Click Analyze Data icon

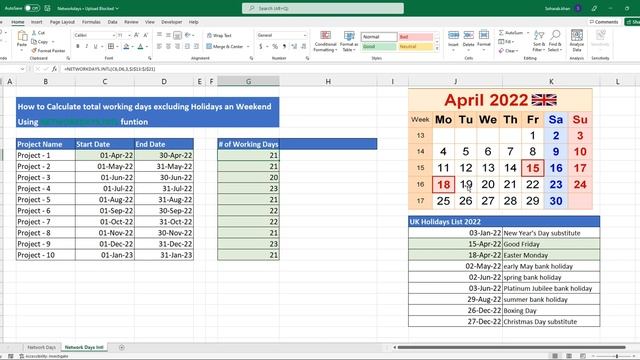point(577,41)
